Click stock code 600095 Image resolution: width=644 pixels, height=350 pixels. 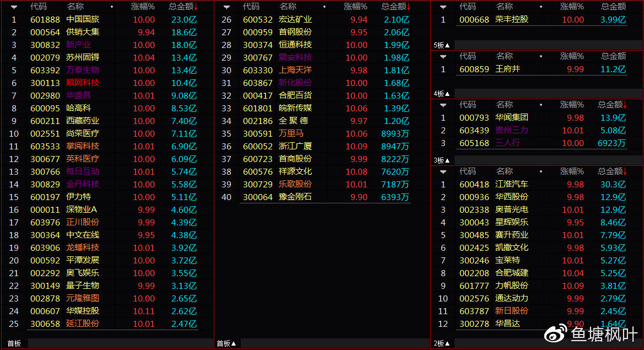(45, 109)
